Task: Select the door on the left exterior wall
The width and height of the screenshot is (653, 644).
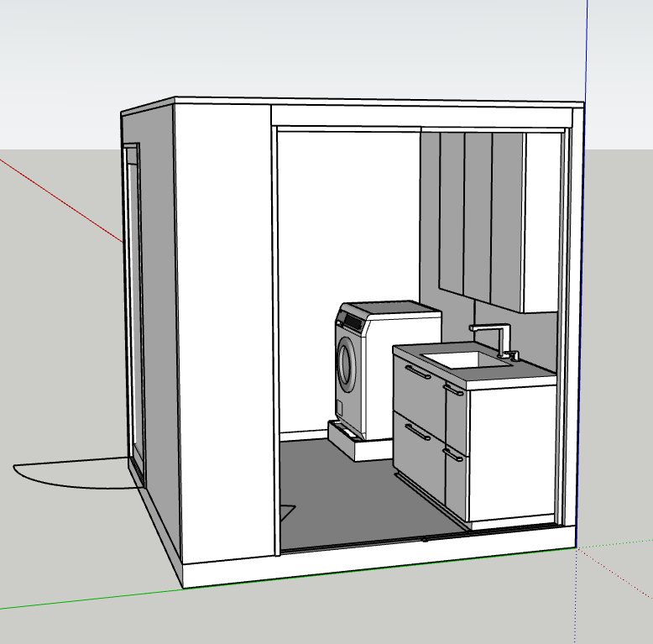Action: pos(134,302)
